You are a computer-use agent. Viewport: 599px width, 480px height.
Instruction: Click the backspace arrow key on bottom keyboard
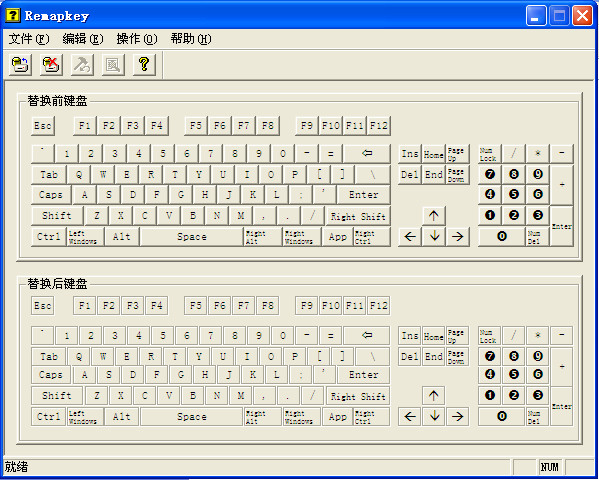pyautogui.click(x=367, y=336)
